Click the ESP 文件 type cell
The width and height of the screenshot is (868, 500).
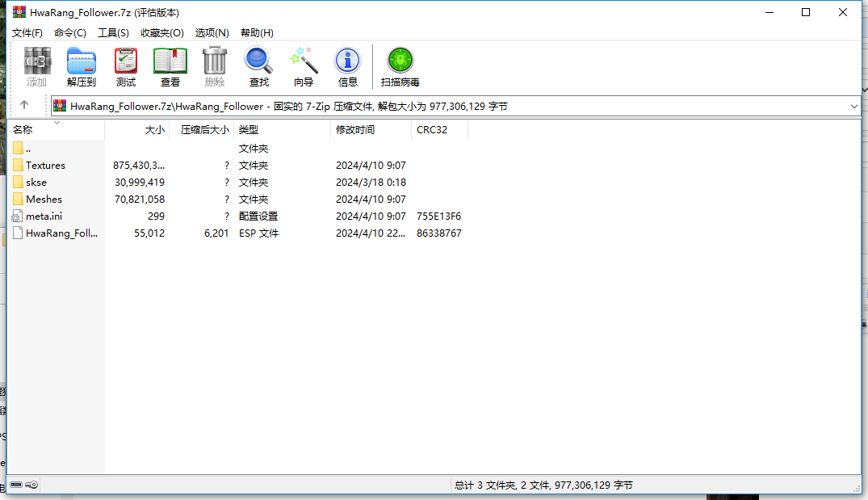[259, 233]
